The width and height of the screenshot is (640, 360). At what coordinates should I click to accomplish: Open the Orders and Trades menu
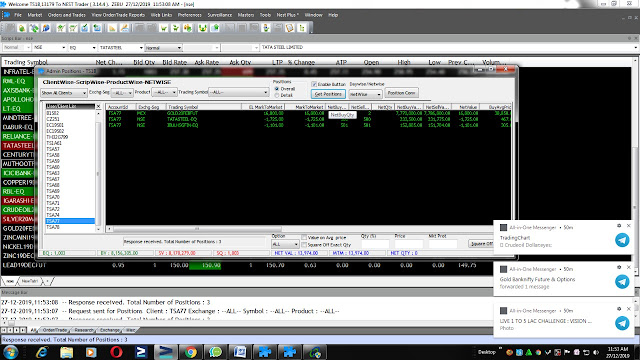[67, 15]
